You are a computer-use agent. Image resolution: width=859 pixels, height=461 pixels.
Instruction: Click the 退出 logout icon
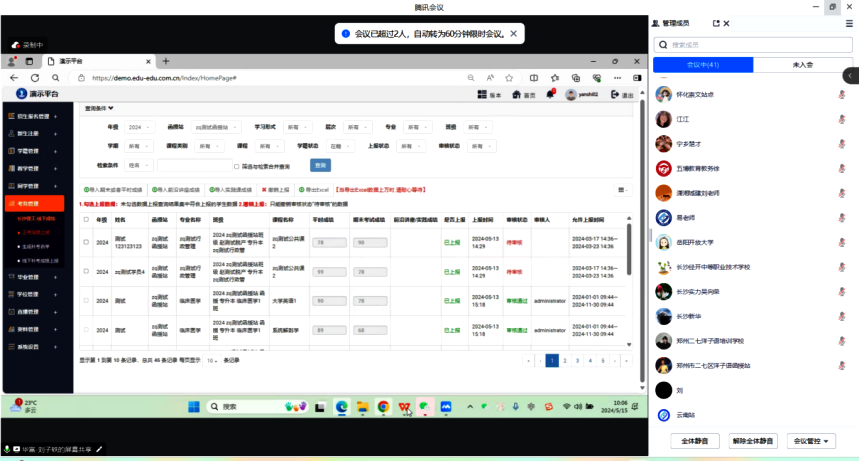click(615, 95)
